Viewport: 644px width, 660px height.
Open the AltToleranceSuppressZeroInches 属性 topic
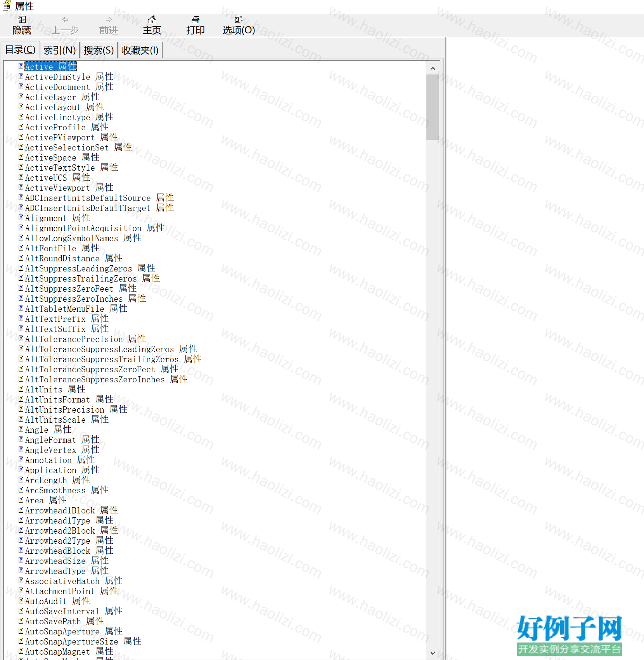coord(106,379)
